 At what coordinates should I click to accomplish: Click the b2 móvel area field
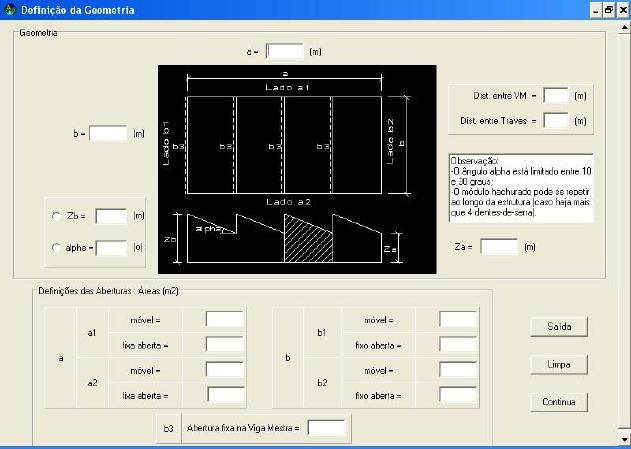tap(458, 369)
